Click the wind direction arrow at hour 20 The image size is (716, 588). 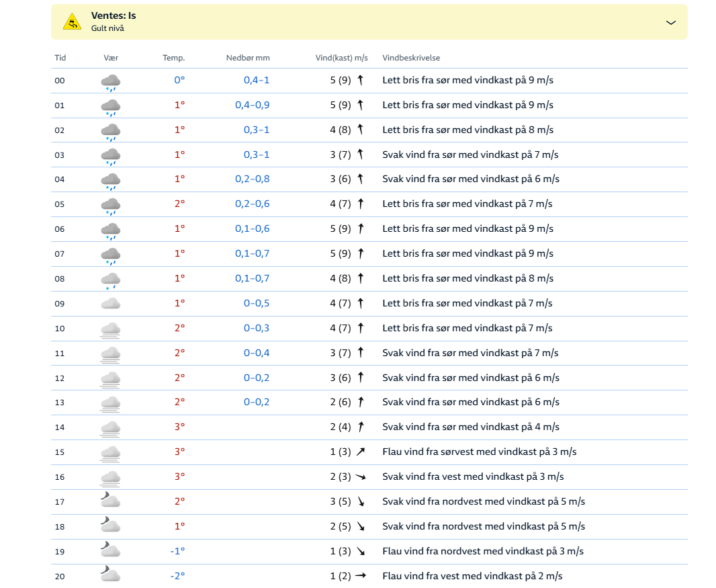(x=361, y=576)
